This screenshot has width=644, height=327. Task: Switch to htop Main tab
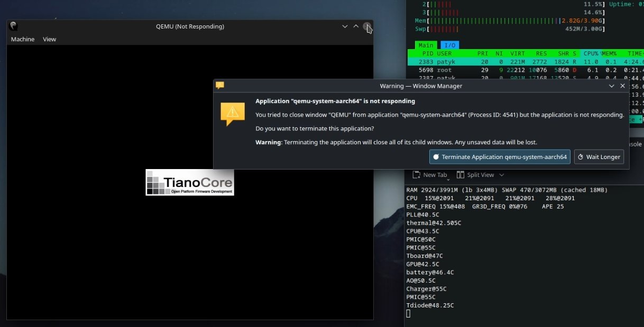coord(426,45)
